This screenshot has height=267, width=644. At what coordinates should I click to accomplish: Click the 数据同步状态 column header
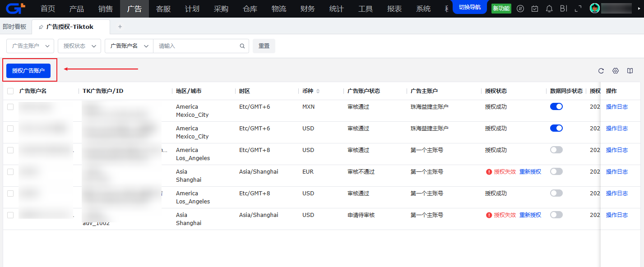566,91
